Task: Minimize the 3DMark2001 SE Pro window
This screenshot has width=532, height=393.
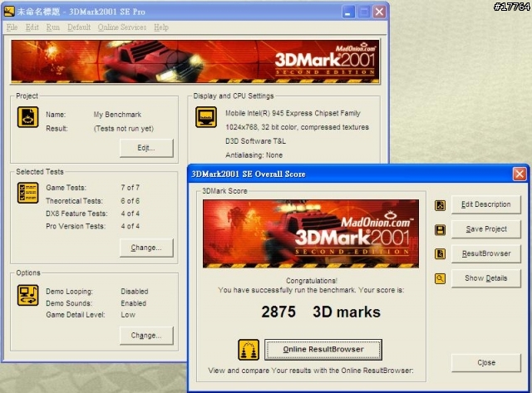Action: pos(348,12)
